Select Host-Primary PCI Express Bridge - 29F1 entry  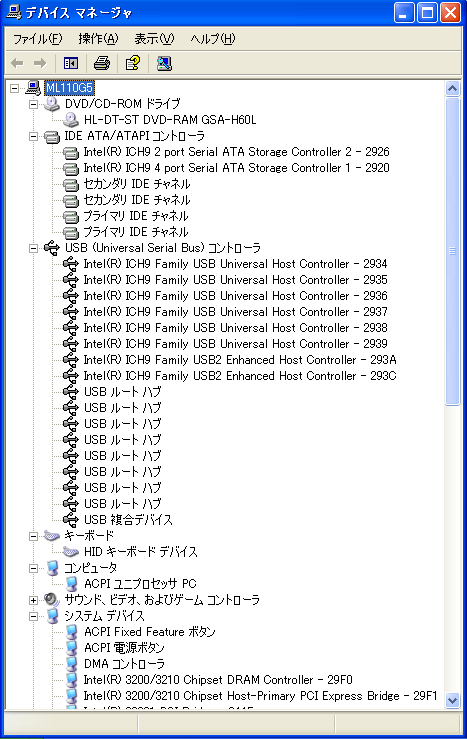pos(260,696)
